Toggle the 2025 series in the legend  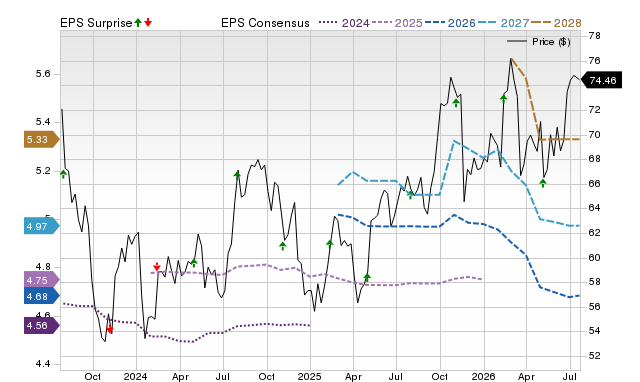pyautogui.click(x=397, y=23)
